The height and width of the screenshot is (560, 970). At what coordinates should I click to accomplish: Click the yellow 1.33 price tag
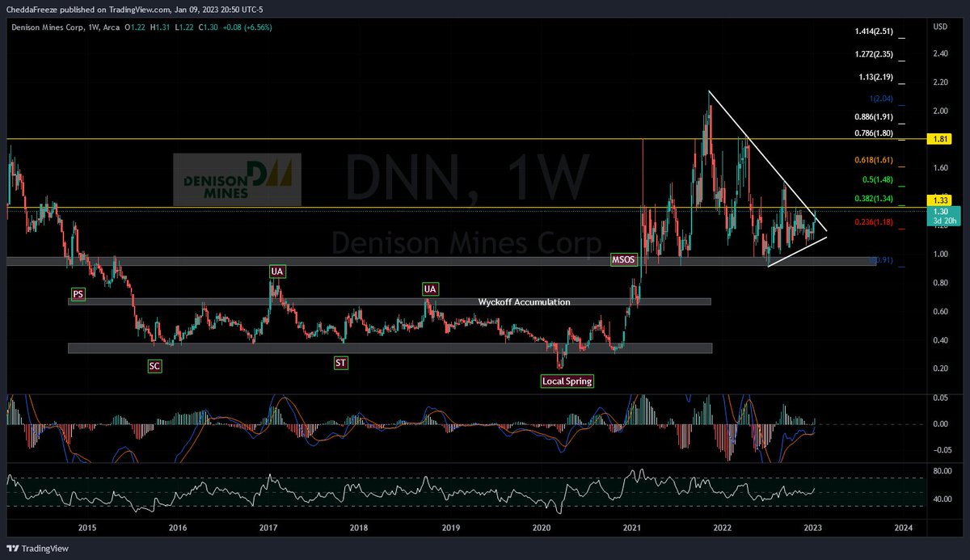[940, 199]
